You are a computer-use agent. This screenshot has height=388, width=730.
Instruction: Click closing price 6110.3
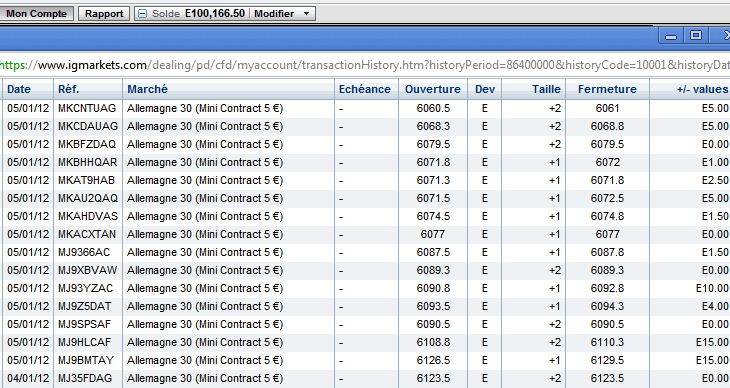(x=608, y=342)
